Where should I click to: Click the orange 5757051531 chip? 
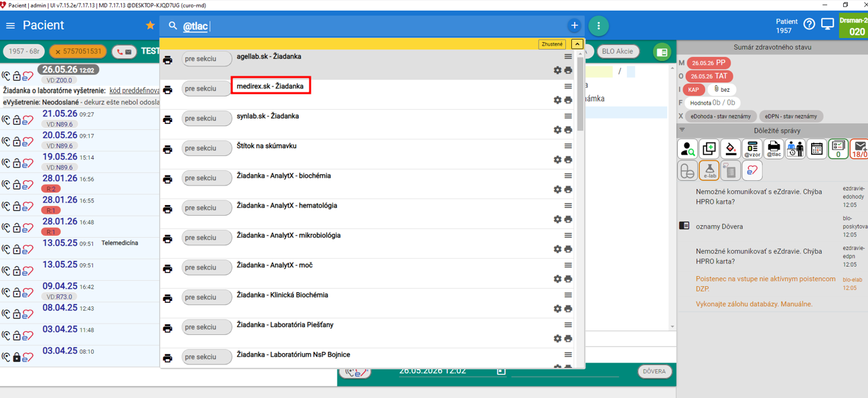[x=78, y=52]
